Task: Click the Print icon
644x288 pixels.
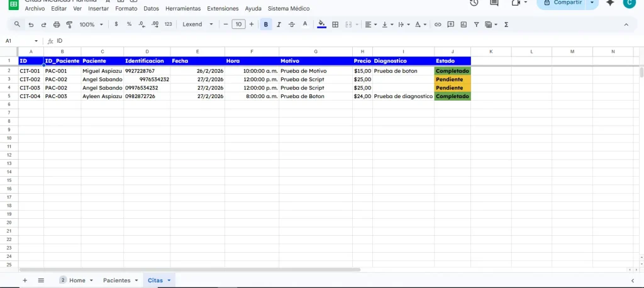Action: (x=57, y=25)
